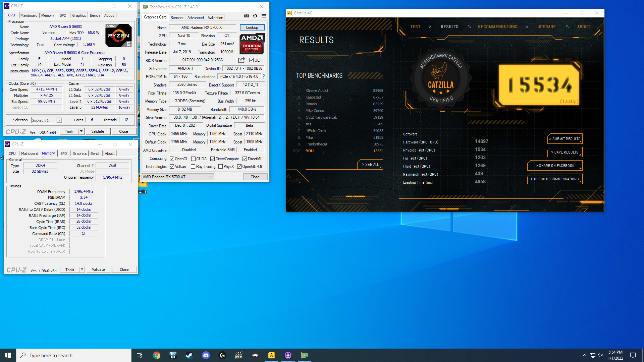Click the magnifier icon in the taskbar search
This screenshot has height=362, width=644.
pos(23,355)
